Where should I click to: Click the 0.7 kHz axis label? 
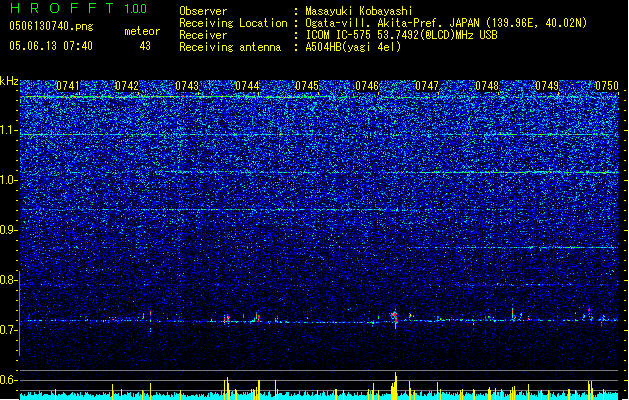(x=9, y=330)
